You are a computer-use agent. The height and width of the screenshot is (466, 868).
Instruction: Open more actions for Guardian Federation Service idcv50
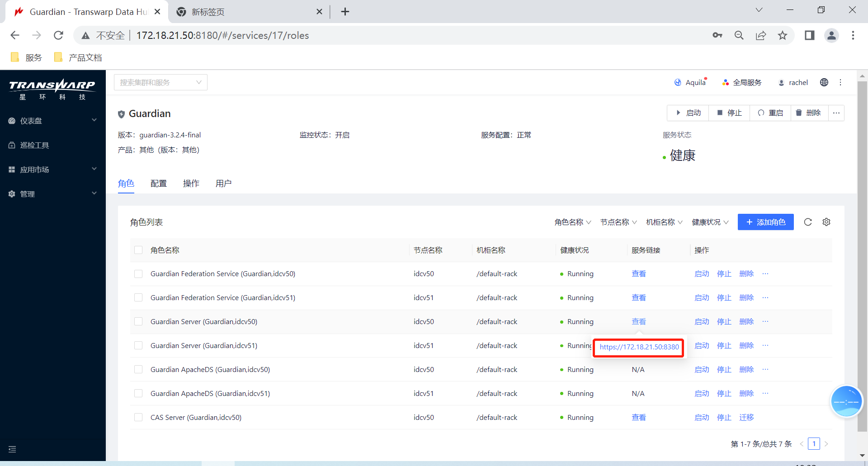pos(765,274)
